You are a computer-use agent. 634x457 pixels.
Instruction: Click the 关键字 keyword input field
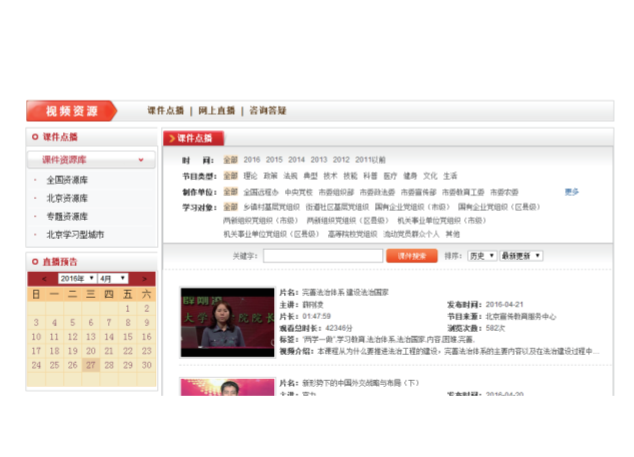coord(323,256)
